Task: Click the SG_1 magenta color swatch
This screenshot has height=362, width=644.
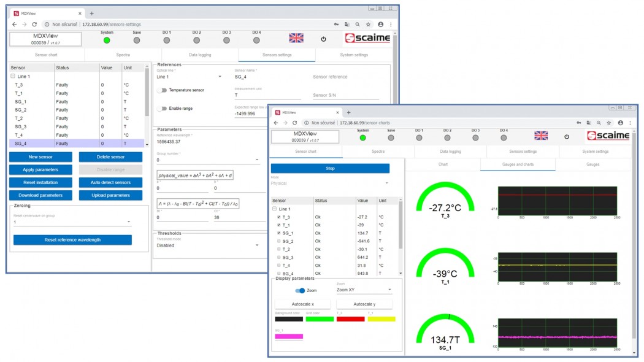Action: tap(289, 335)
